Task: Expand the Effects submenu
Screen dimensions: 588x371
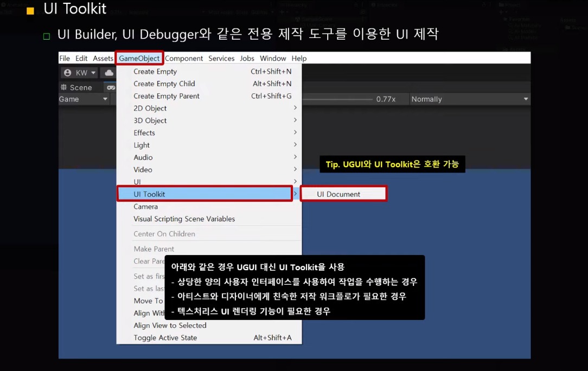Action: [x=209, y=133]
